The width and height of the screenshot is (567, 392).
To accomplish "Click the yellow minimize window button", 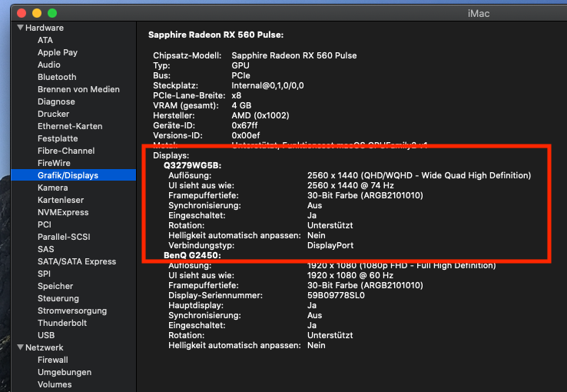I will (x=36, y=13).
